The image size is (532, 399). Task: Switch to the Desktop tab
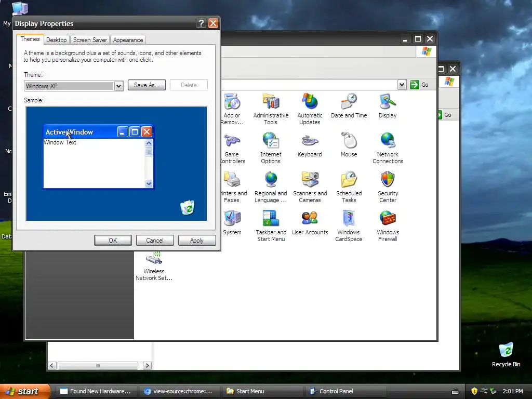pyautogui.click(x=56, y=40)
